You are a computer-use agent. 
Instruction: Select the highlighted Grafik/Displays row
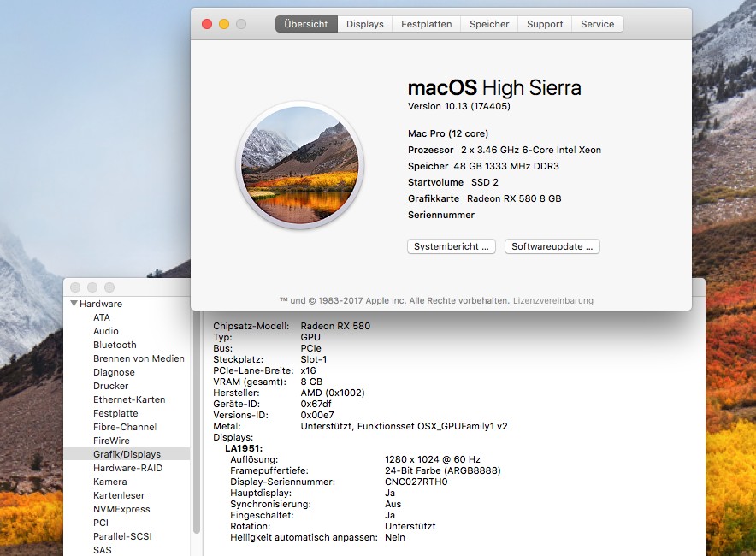click(x=127, y=454)
